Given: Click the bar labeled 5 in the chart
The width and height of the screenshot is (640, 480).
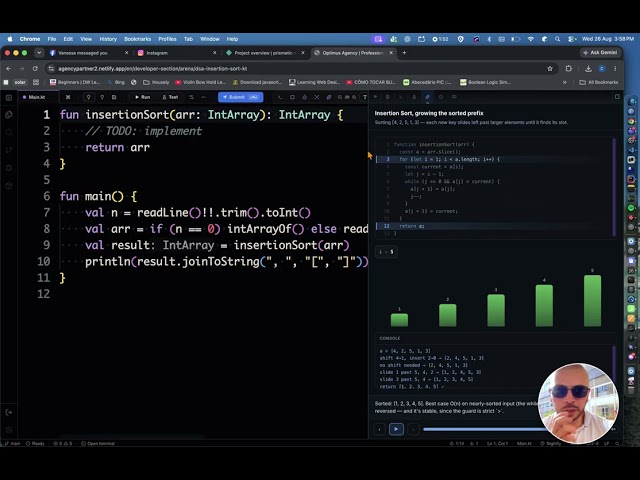Looking at the screenshot, I should 592,301.
